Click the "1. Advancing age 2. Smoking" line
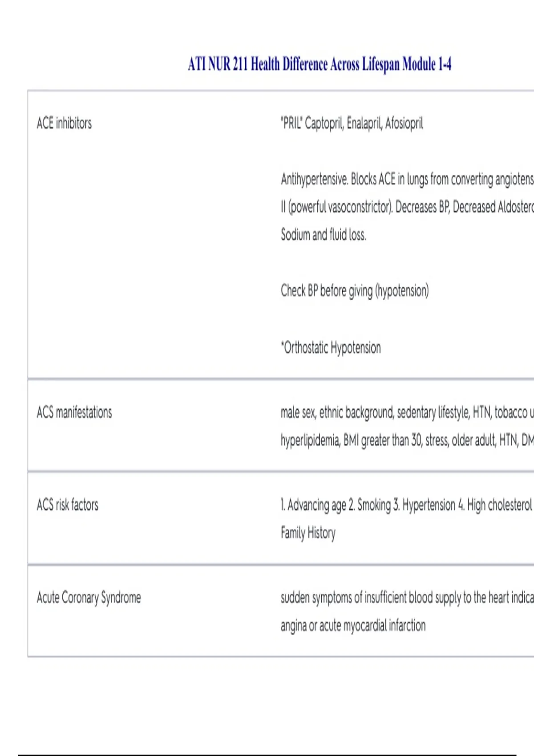The width and height of the screenshot is (534, 756). pos(406,505)
